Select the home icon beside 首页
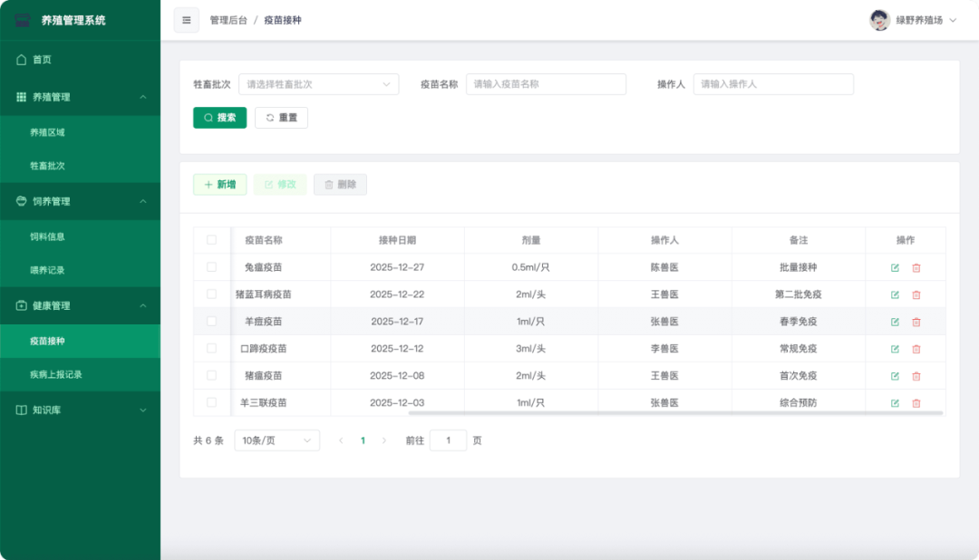Screen dimensions: 979x560 tap(22, 59)
